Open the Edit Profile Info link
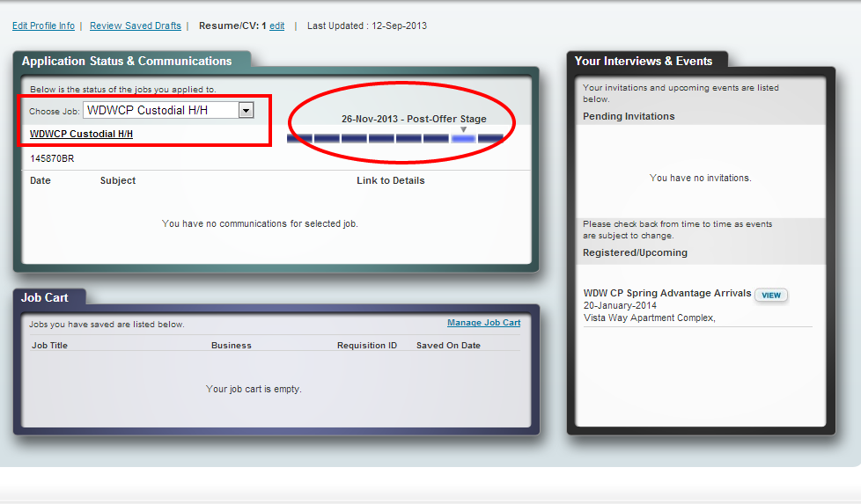 coord(43,26)
